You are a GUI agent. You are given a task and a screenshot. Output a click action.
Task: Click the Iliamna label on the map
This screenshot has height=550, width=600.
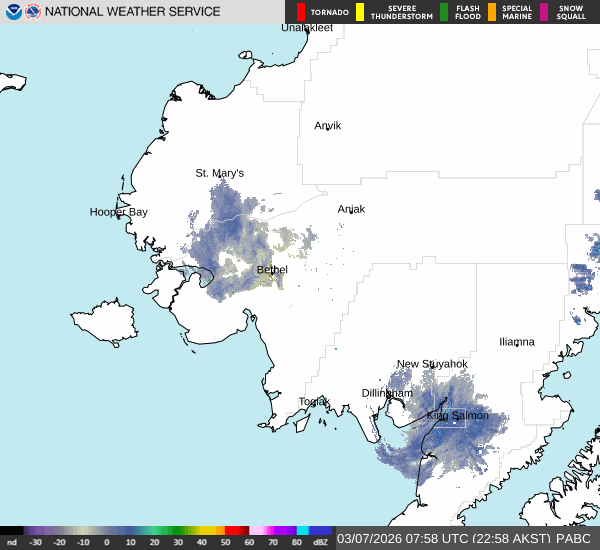coord(517,342)
